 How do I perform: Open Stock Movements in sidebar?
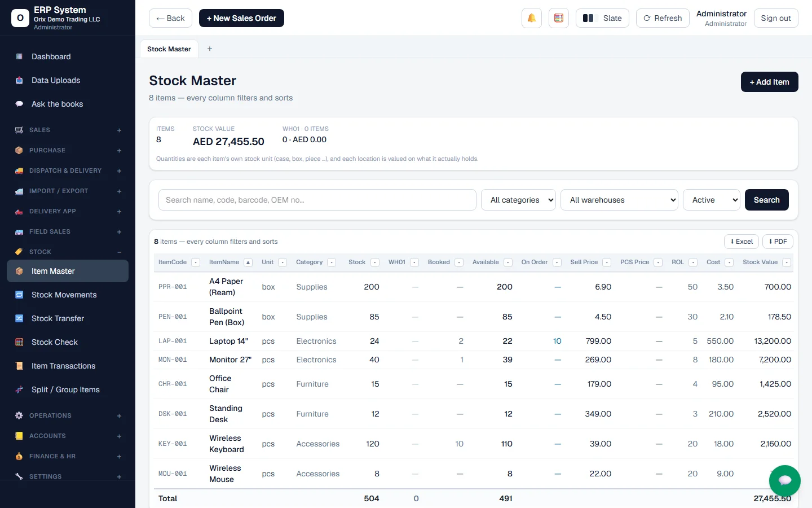[68, 295]
